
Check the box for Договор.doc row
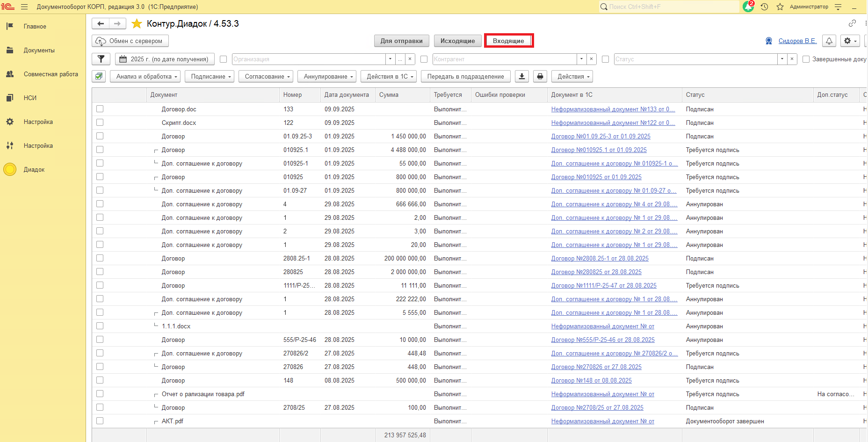[100, 109]
